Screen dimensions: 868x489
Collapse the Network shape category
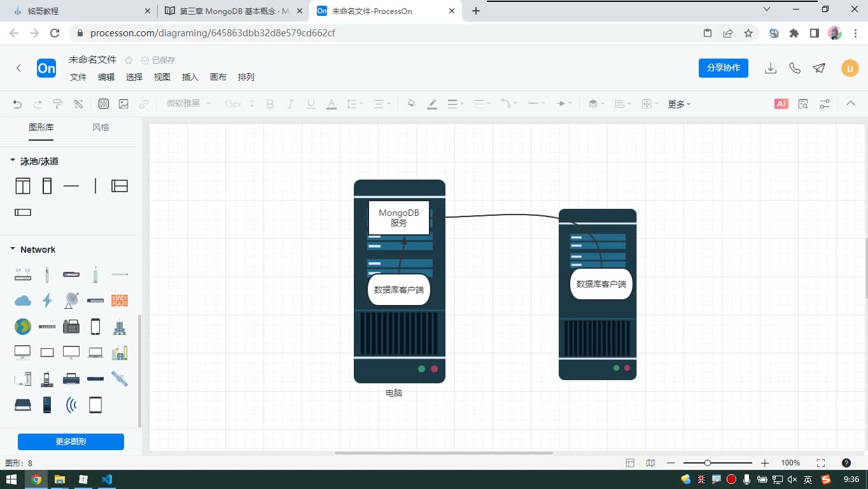coord(12,249)
